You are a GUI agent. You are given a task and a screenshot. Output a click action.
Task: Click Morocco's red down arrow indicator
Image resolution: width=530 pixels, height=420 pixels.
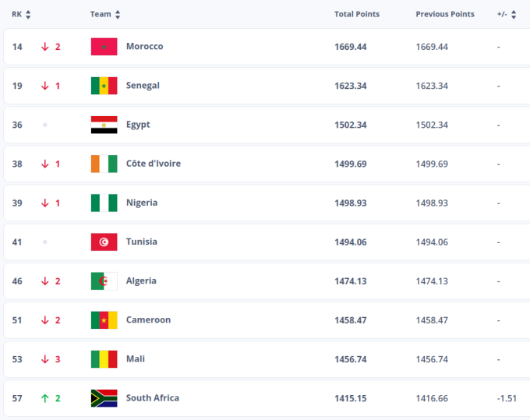point(45,47)
